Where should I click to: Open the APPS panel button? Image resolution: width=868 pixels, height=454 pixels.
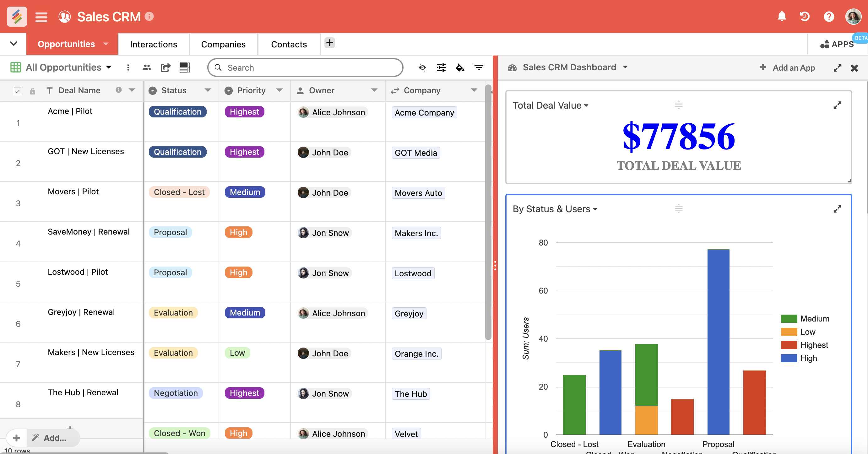[x=838, y=44]
